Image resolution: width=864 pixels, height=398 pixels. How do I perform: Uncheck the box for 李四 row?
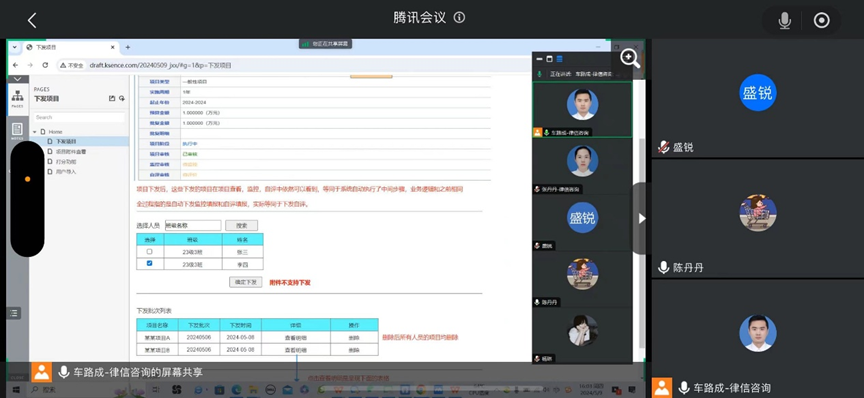[x=149, y=263]
